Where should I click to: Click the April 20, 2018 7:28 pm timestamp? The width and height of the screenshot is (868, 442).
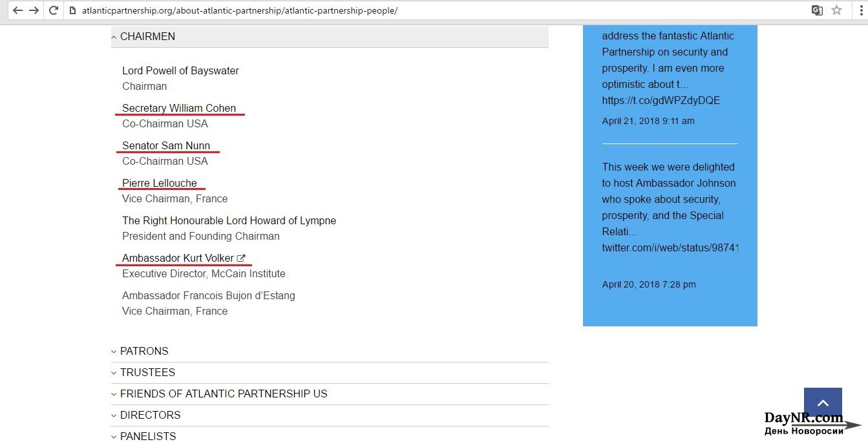coord(649,284)
